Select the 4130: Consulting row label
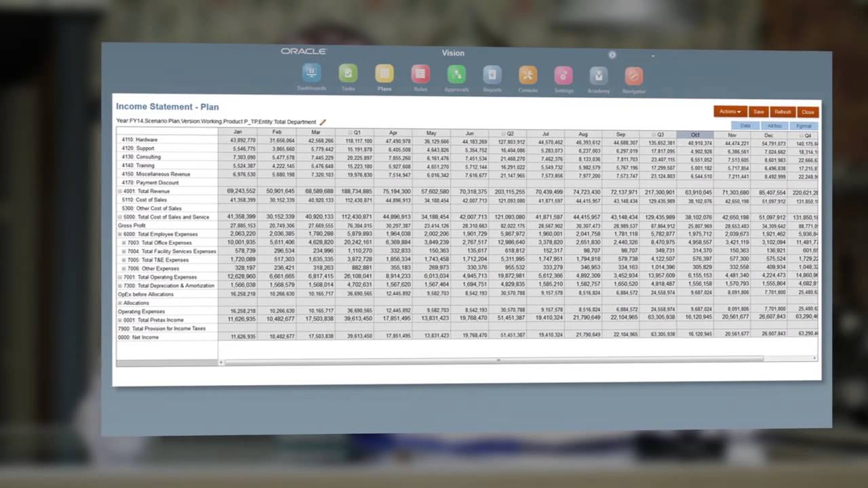868x488 pixels. click(x=141, y=157)
